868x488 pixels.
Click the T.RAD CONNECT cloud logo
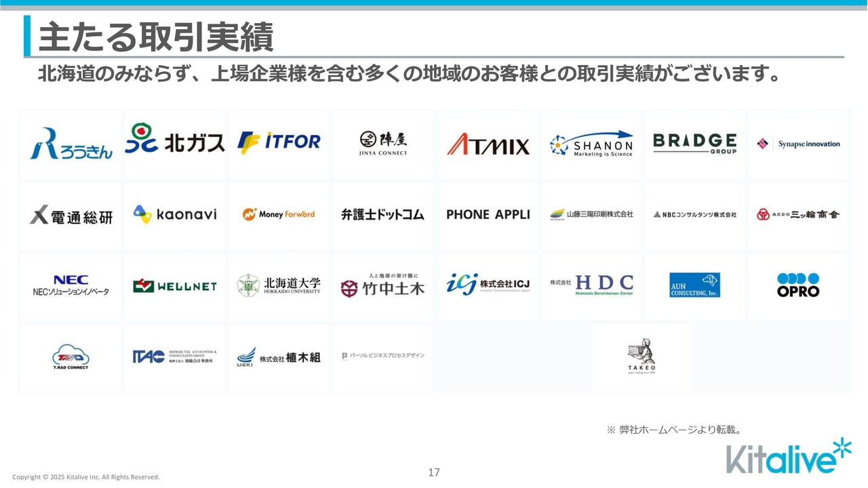71,357
